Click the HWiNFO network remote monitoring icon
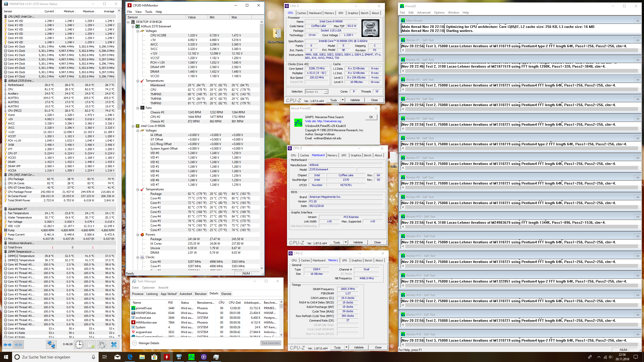The width and height of the screenshot is (644, 362). pos(51,345)
